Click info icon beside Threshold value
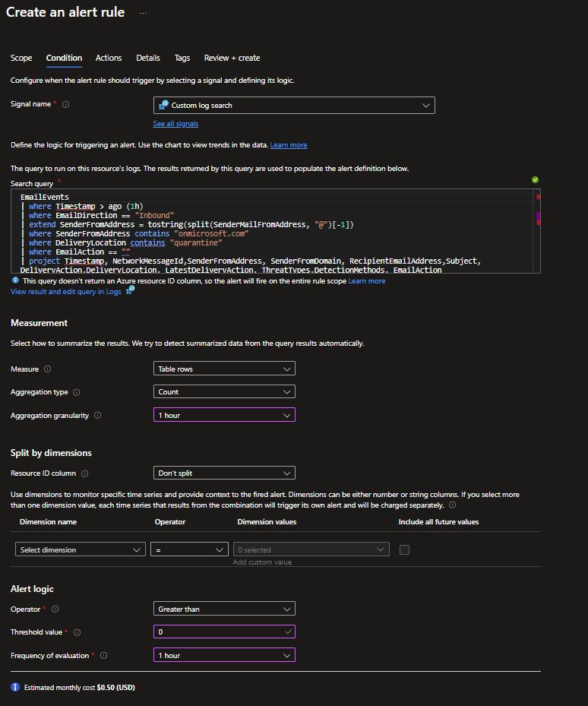 pyautogui.click(x=75, y=632)
